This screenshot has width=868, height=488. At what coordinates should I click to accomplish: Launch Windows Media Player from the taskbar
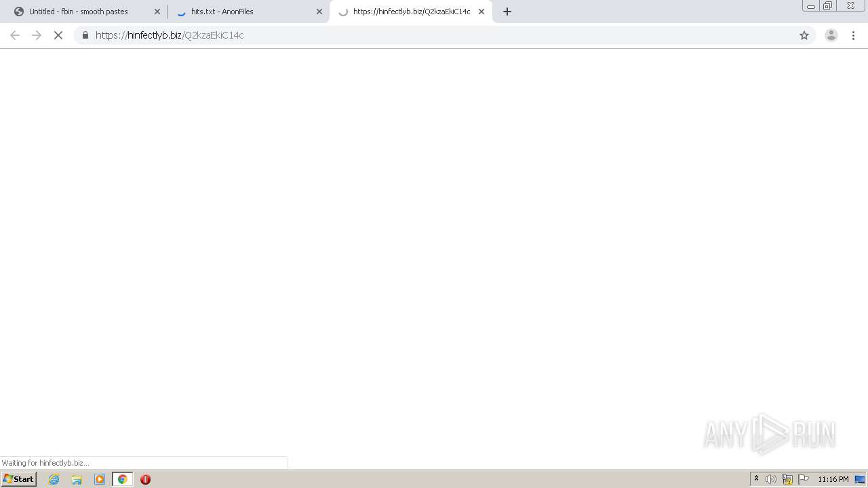[100, 479]
